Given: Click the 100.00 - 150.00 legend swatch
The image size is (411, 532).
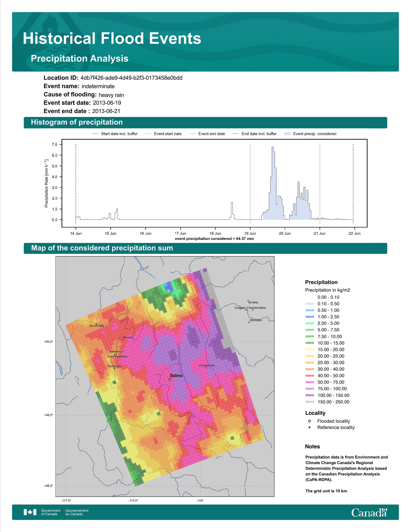Looking at the screenshot, I should tap(310, 395).
